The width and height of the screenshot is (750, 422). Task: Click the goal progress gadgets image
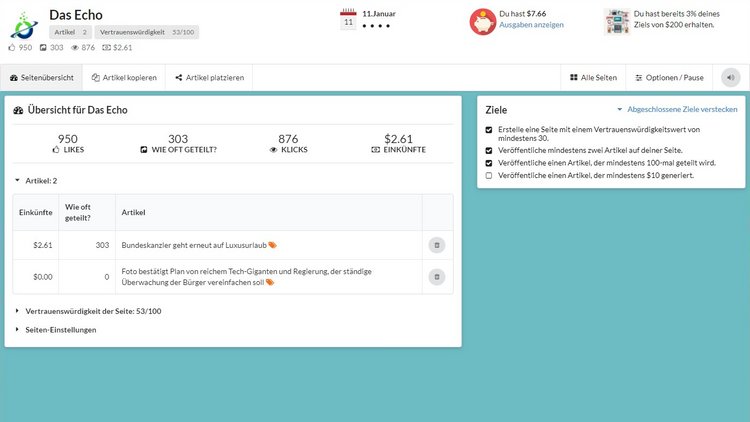point(617,22)
